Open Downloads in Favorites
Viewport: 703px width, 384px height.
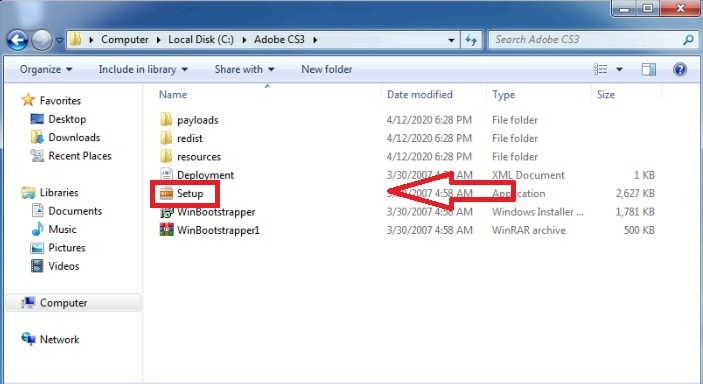(74, 138)
